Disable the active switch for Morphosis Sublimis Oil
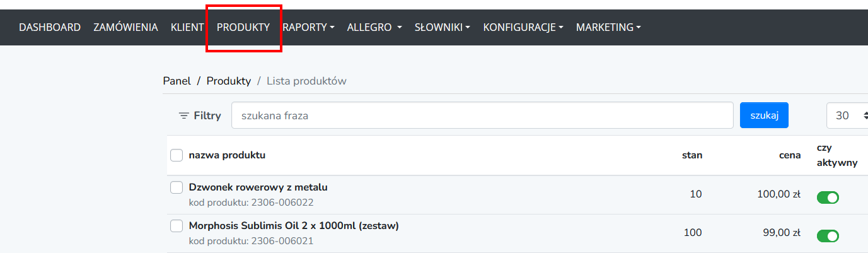 pyautogui.click(x=828, y=236)
